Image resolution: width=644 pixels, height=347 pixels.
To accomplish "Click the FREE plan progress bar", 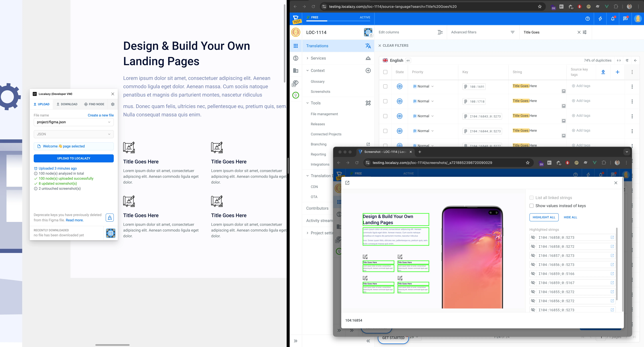I will click(x=338, y=21).
